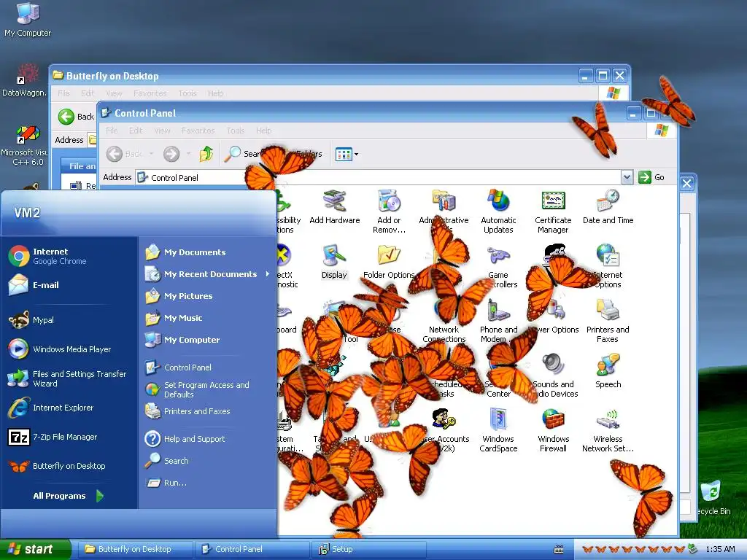Open Automatic Updates icon
The height and width of the screenshot is (560, 747).
pyautogui.click(x=498, y=211)
